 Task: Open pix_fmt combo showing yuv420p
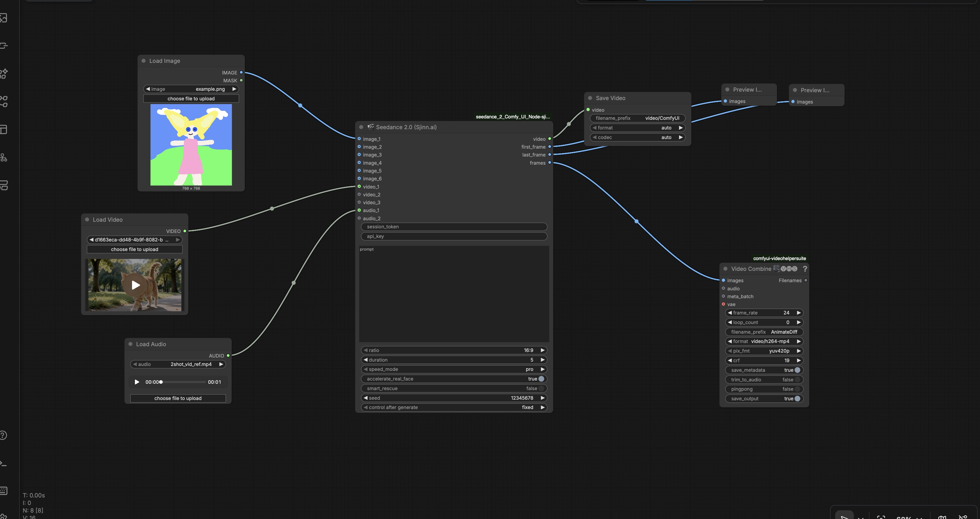764,351
